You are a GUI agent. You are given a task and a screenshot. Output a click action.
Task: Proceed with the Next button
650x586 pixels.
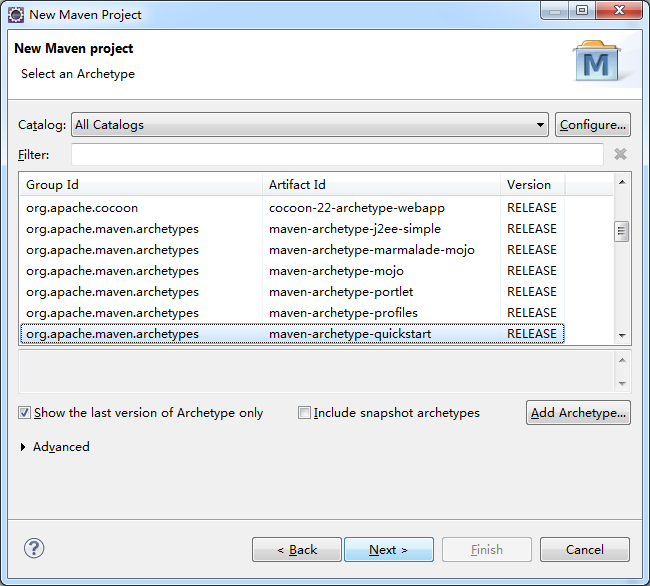tap(389, 550)
